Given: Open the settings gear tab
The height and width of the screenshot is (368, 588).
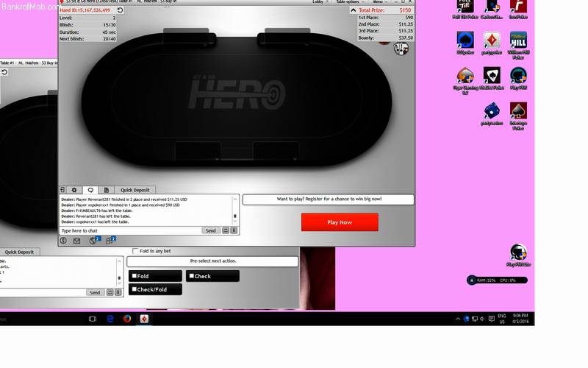Looking at the screenshot, I should click(74, 190).
